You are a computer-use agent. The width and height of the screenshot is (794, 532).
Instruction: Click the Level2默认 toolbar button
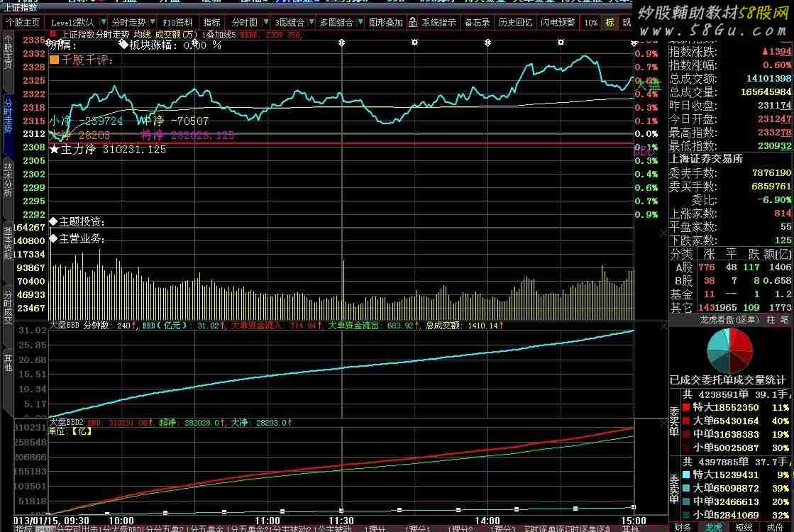click(x=72, y=23)
